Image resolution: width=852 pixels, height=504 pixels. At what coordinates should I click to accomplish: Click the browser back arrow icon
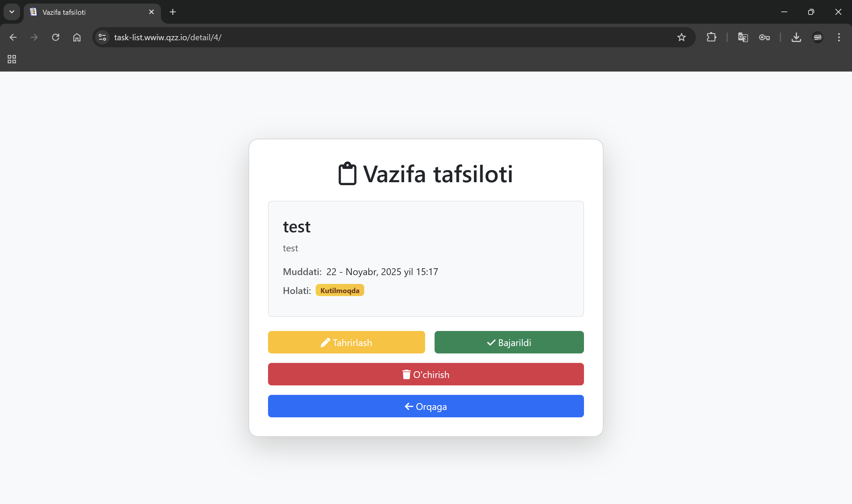pyautogui.click(x=13, y=37)
